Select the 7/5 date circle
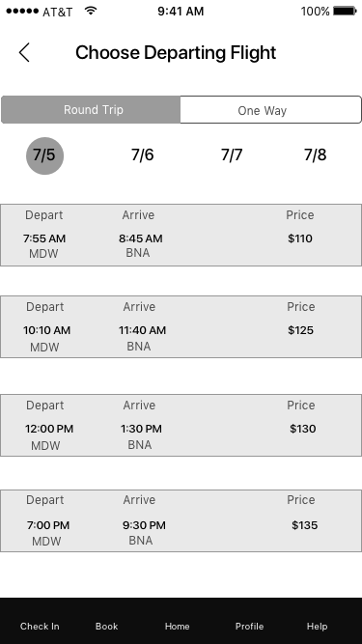This screenshot has height=644, width=362. point(44,155)
